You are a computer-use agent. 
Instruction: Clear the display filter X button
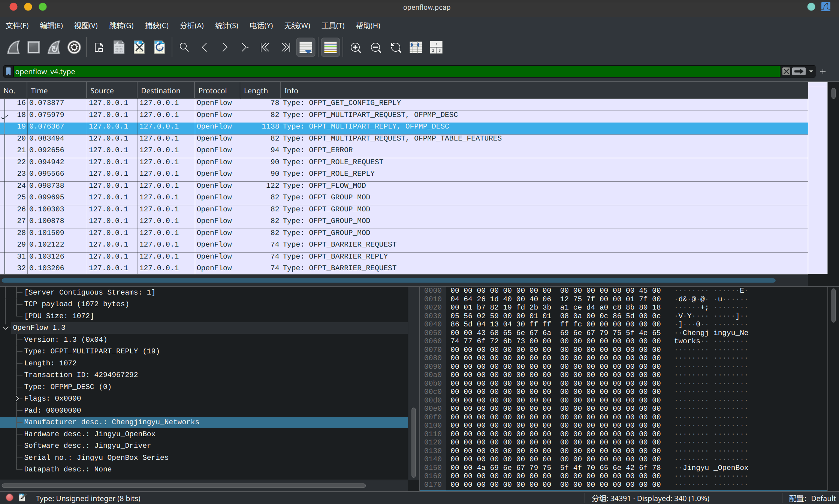click(x=786, y=72)
